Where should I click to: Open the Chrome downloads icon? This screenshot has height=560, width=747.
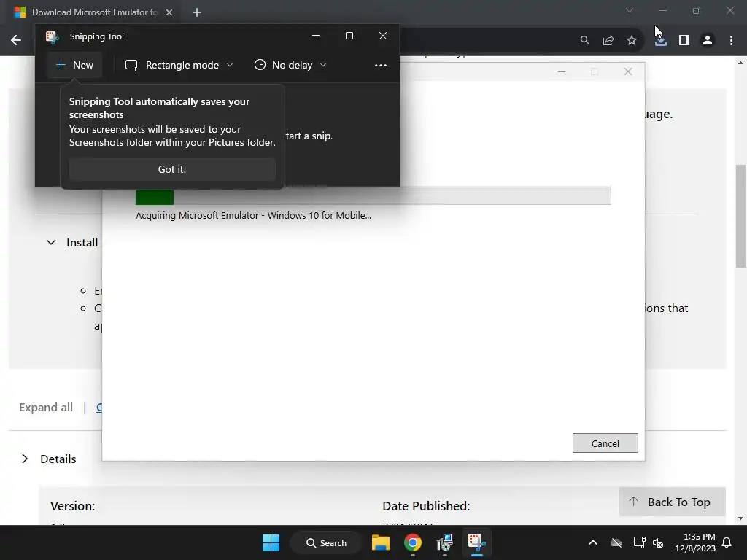point(660,41)
